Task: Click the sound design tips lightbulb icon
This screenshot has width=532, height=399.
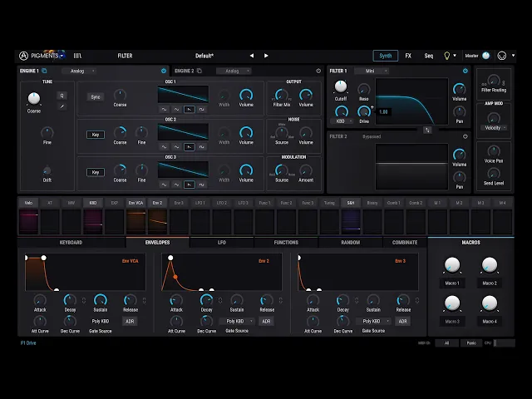Action: pos(447,56)
